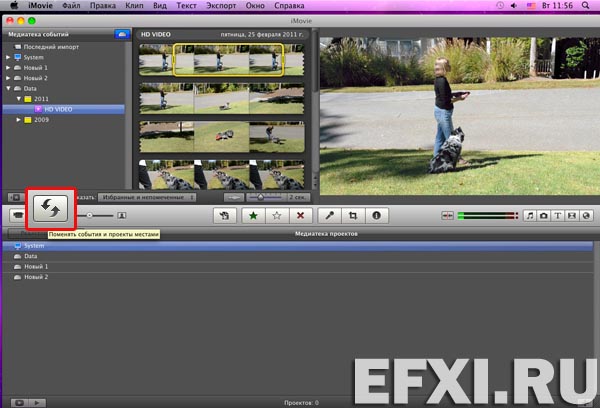Expand Новый 1 in the event library

pos(8,68)
